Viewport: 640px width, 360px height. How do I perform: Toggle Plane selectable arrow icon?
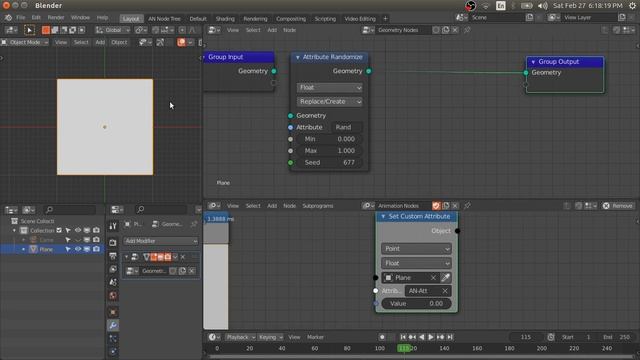68,249
